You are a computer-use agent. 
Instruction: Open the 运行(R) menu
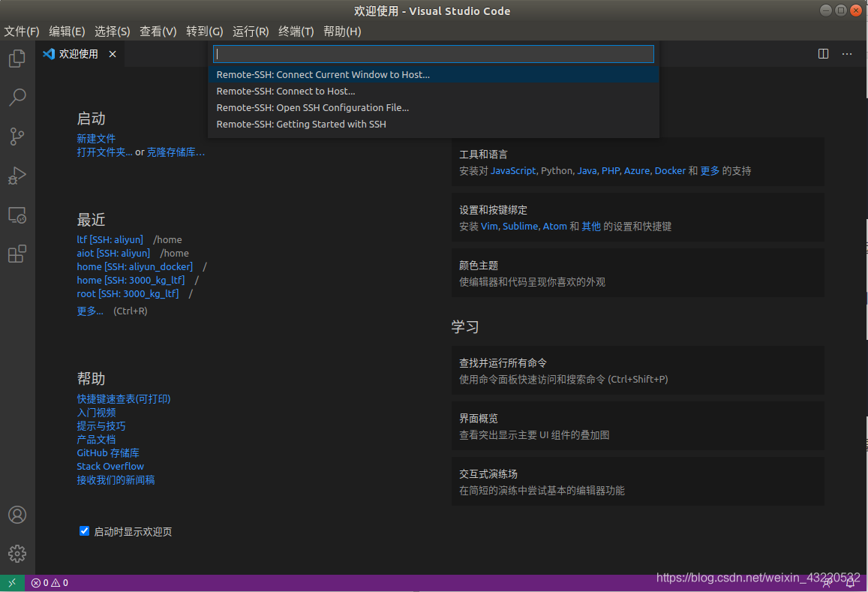pos(251,31)
